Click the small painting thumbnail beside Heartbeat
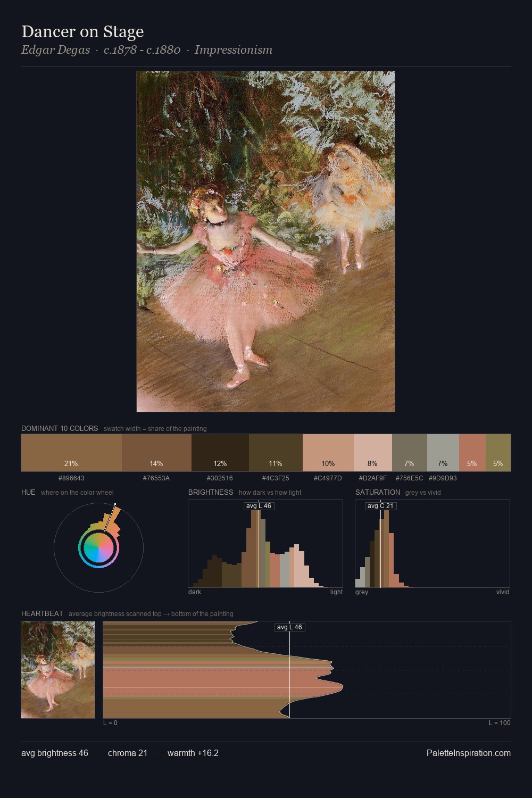The height and width of the screenshot is (798, 532). pos(58,670)
